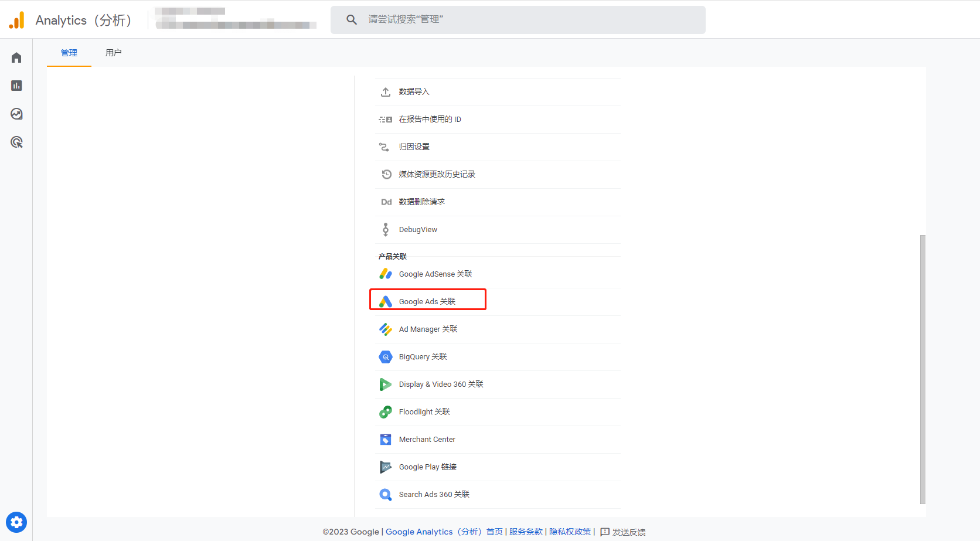The height and width of the screenshot is (541, 980).
Task: Click the Search Ads 360 icon
Action: [386, 495]
